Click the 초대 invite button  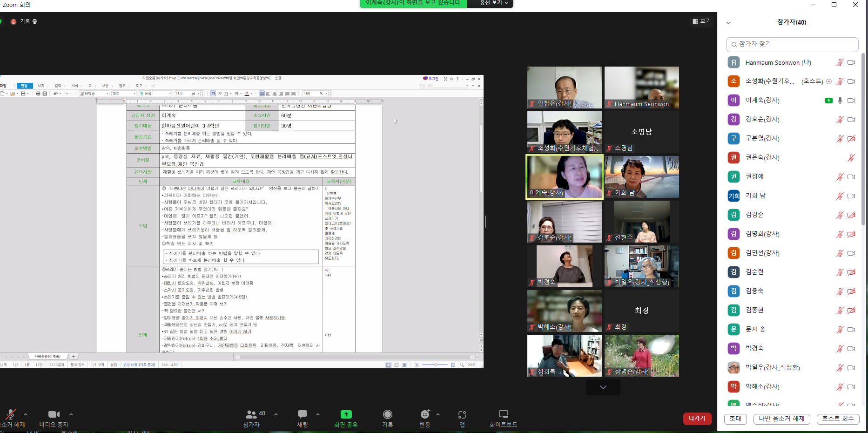pos(735,419)
